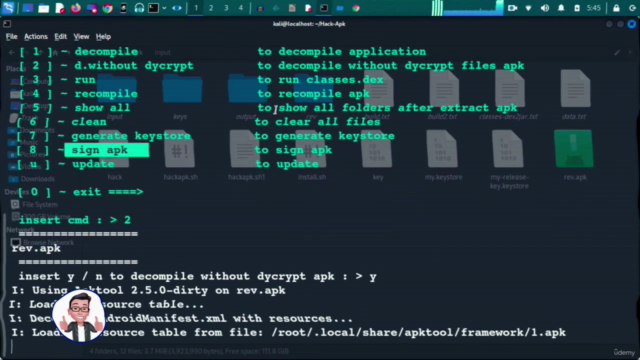Select rev.apk green icon in file manager behind
Viewport: 640px width, 360px height.
tap(574, 155)
